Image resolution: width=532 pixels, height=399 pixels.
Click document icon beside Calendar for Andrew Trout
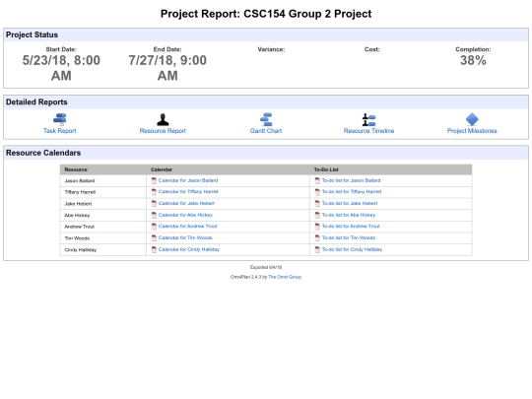[154, 227]
